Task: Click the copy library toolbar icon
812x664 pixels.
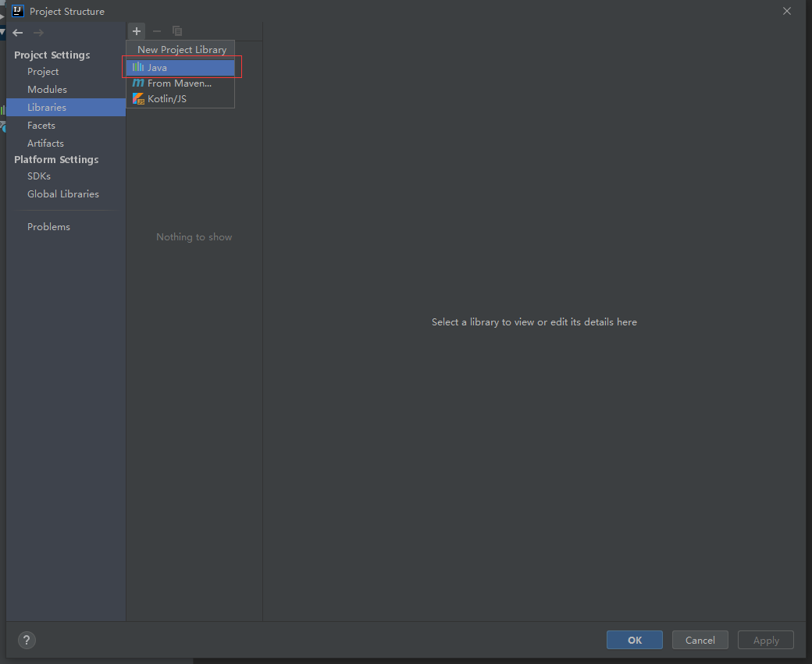Action: pyautogui.click(x=177, y=31)
